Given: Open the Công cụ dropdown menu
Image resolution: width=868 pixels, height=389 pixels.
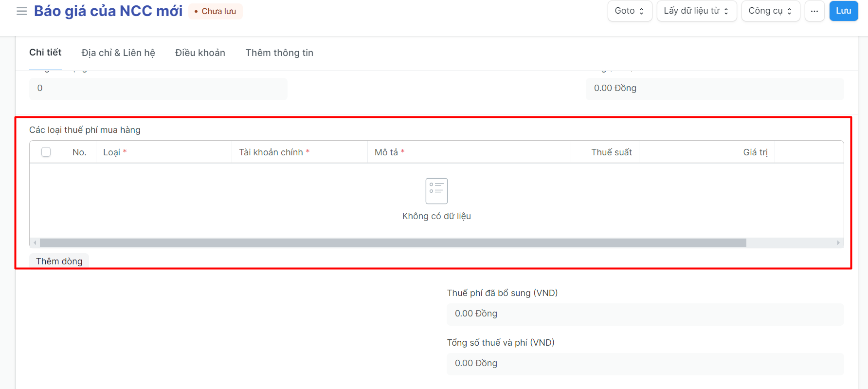Looking at the screenshot, I should point(770,11).
